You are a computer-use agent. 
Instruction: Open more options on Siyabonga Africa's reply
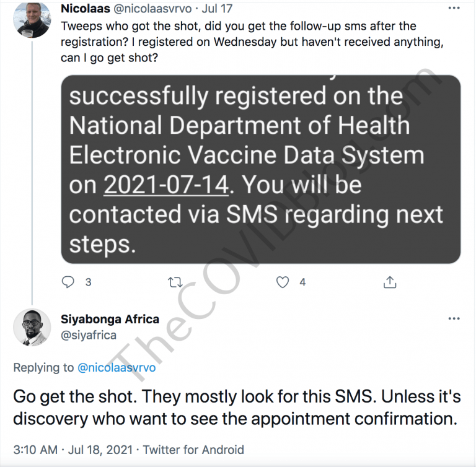(x=454, y=318)
